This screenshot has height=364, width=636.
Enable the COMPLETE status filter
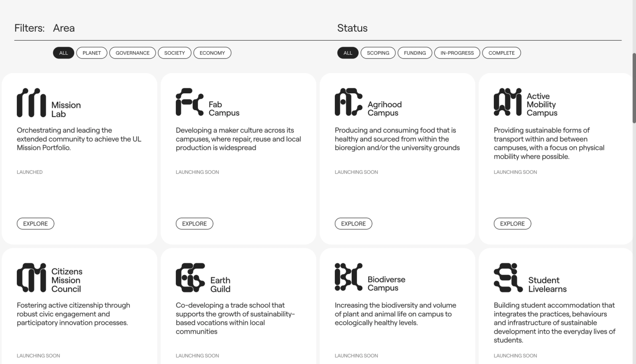pos(501,53)
